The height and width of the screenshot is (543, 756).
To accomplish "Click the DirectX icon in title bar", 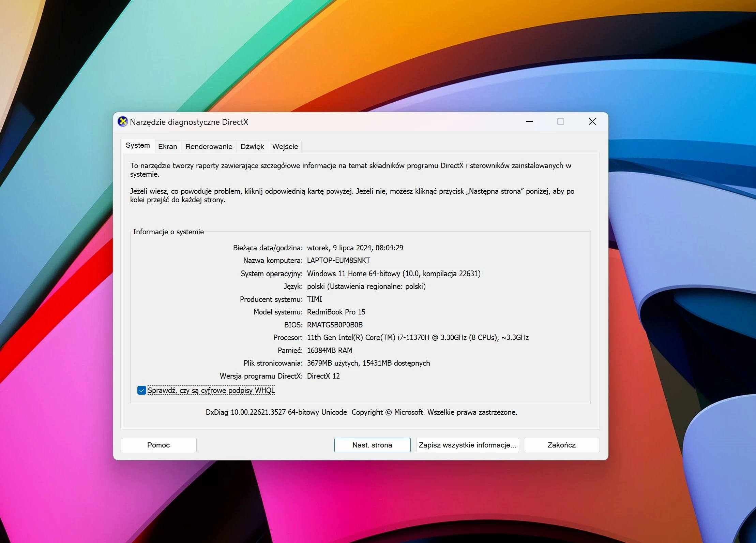I will pos(123,122).
